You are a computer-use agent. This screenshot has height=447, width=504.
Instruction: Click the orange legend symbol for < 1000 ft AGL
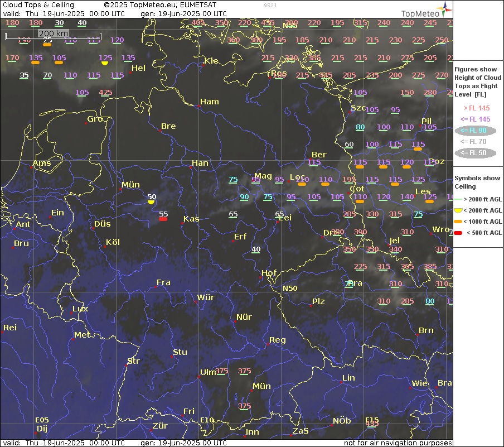(458, 222)
